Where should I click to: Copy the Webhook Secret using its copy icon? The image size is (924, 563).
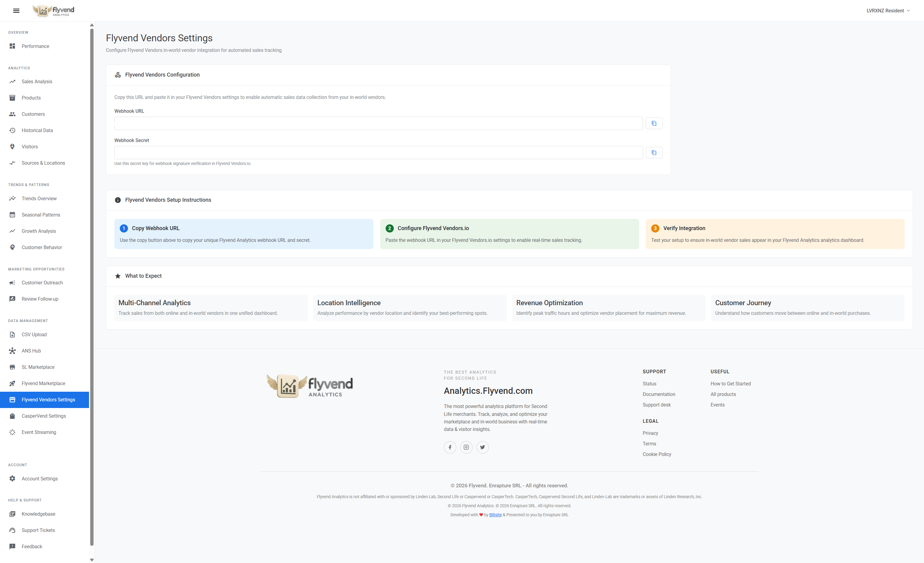[654, 152]
